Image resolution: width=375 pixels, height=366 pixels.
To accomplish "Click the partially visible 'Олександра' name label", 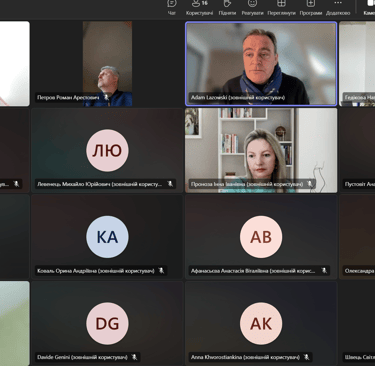I will point(359,271).
